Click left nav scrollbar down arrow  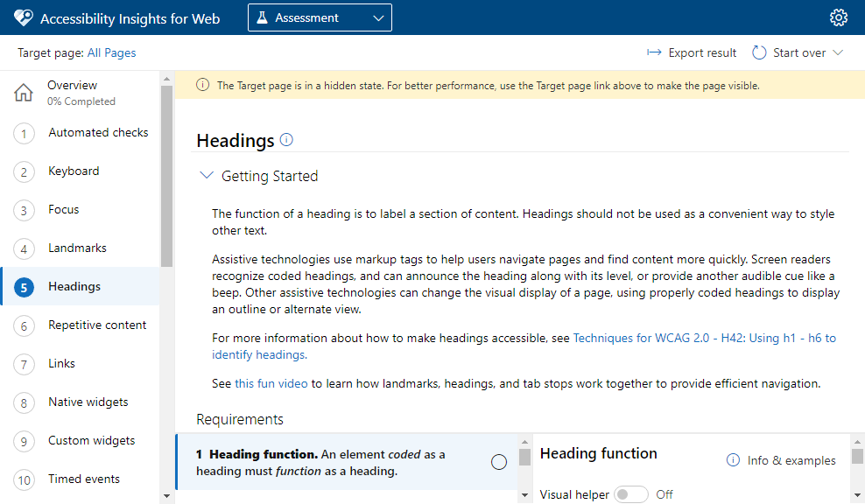point(166,497)
